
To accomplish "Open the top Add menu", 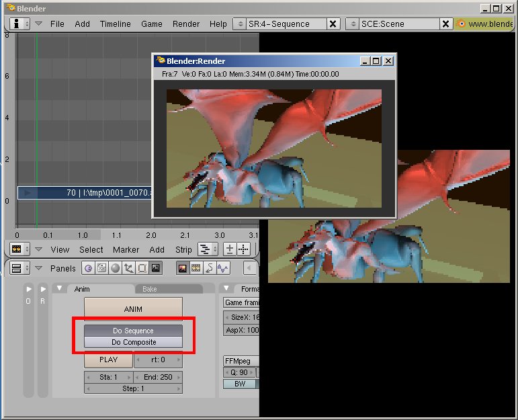I will [x=82, y=24].
